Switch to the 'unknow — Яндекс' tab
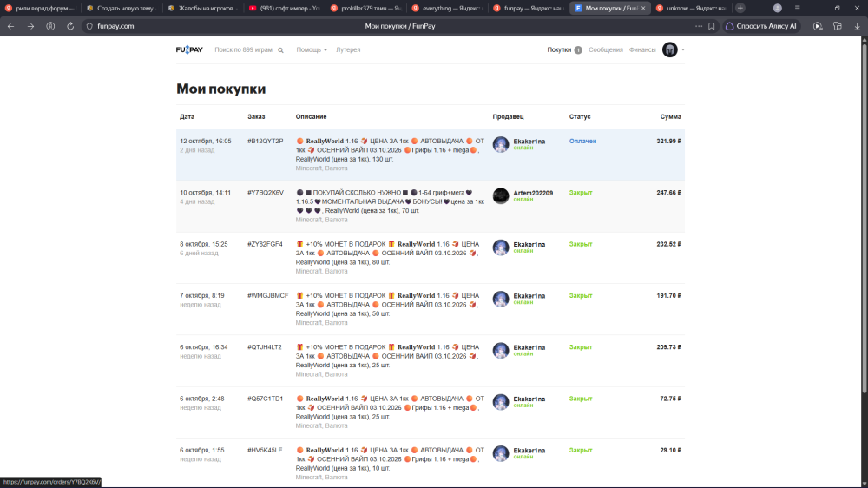Screen dimensions: 868x488 [x=691, y=9]
